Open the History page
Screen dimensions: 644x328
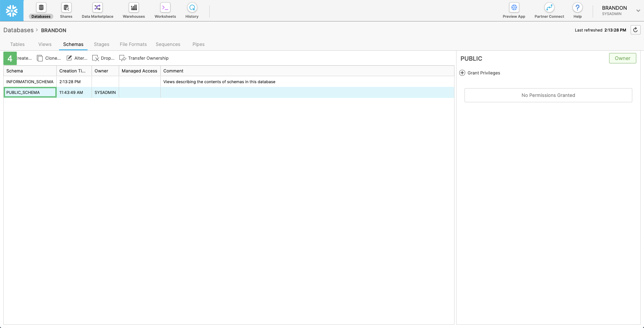192,11
